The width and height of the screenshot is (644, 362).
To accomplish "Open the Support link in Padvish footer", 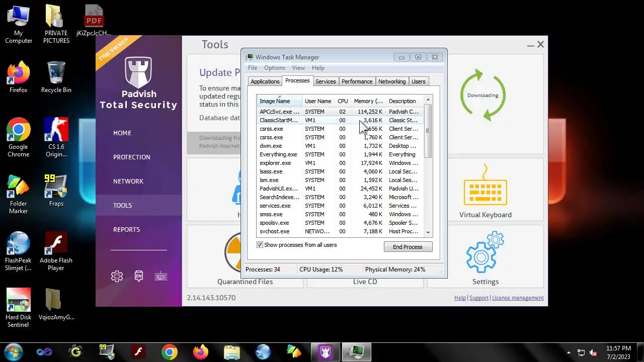I will click(x=479, y=298).
